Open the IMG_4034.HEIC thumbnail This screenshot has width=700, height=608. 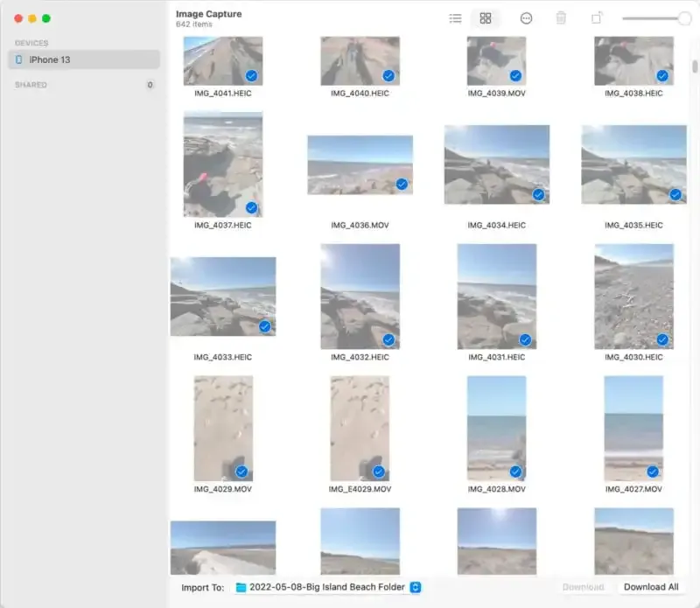point(494,162)
